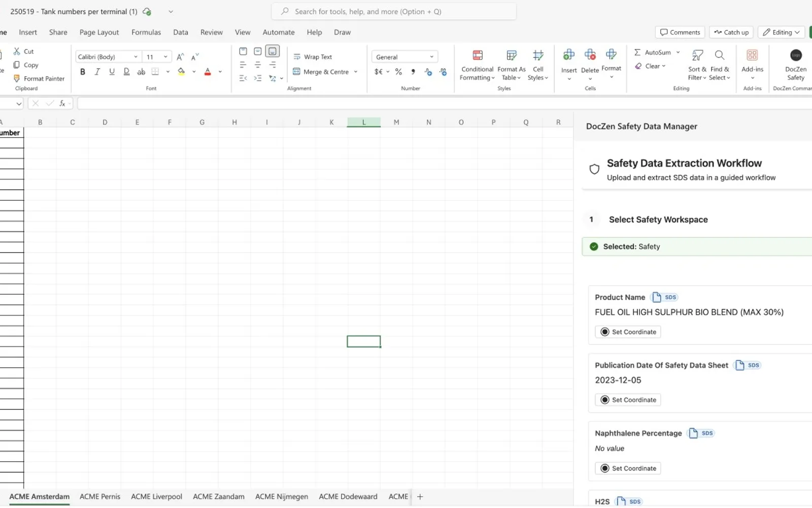Click the Catch up button
This screenshot has width=812, height=508.
click(x=731, y=32)
